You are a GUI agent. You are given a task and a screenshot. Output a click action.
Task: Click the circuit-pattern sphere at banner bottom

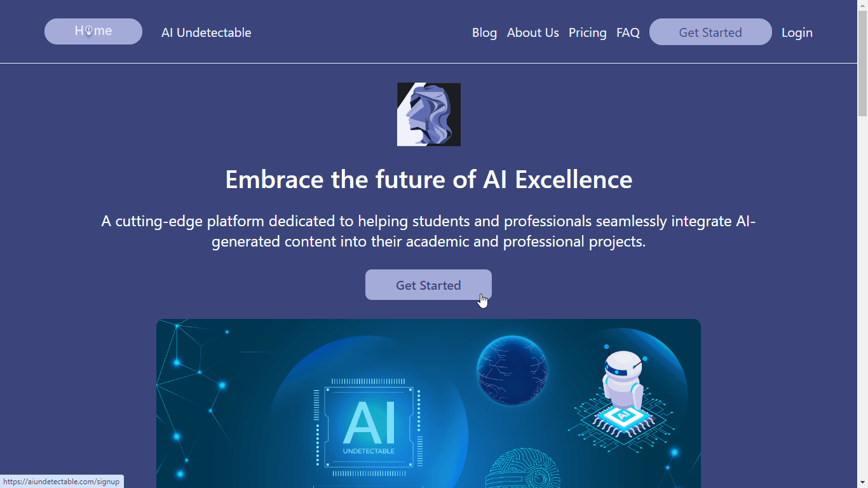click(522, 469)
